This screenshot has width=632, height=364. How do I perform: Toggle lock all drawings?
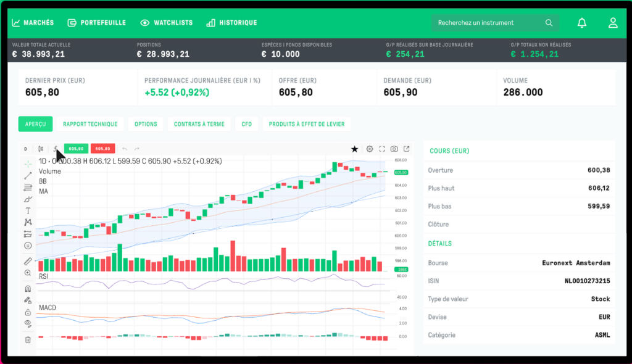click(x=28, y=312)
